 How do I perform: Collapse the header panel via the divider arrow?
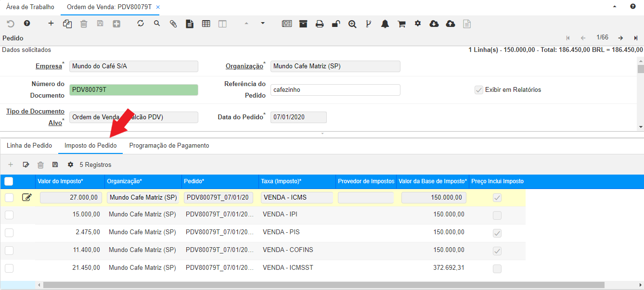pyautogui.click(x=322, y=133)
